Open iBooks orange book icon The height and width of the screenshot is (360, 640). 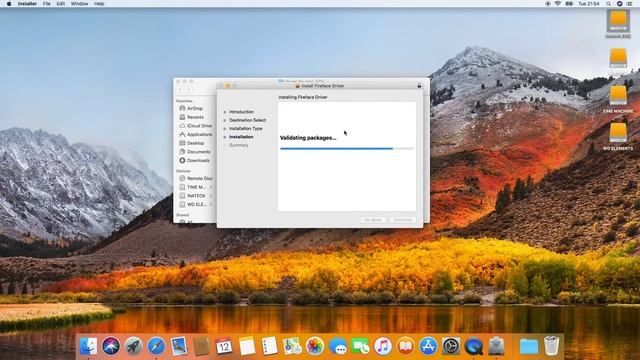click(405, 346)
